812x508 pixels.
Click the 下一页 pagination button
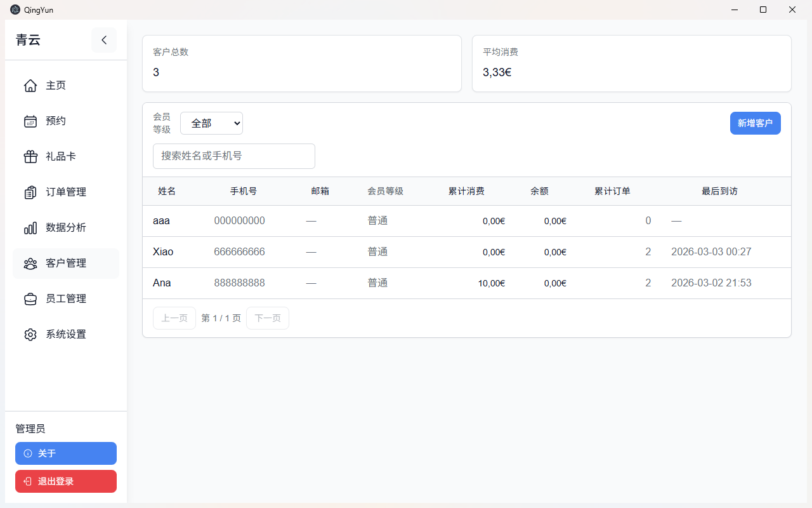[268, 318]
